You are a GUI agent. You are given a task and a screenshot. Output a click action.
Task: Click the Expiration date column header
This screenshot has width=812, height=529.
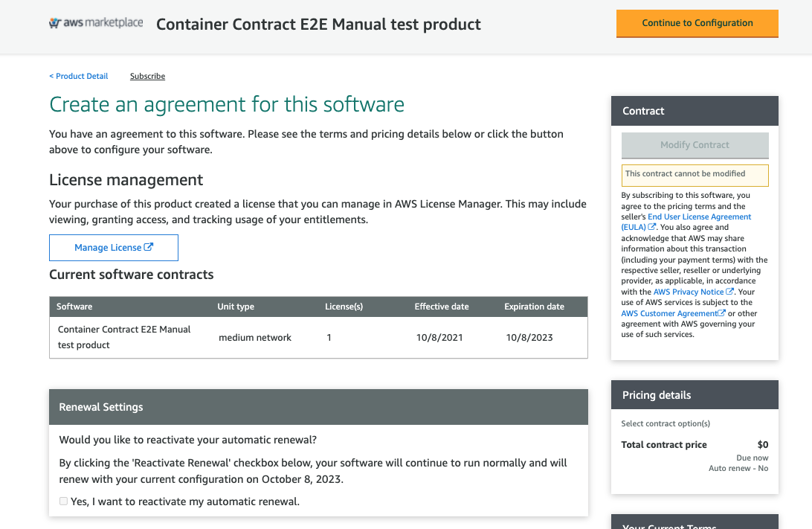click(534, 307)
